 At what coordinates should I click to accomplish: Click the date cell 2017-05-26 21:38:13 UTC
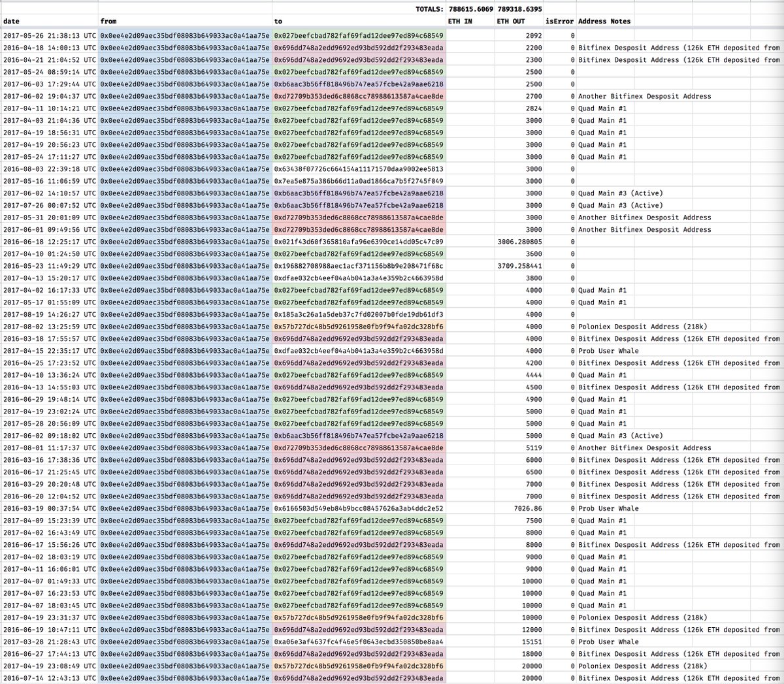coord(49,35)
